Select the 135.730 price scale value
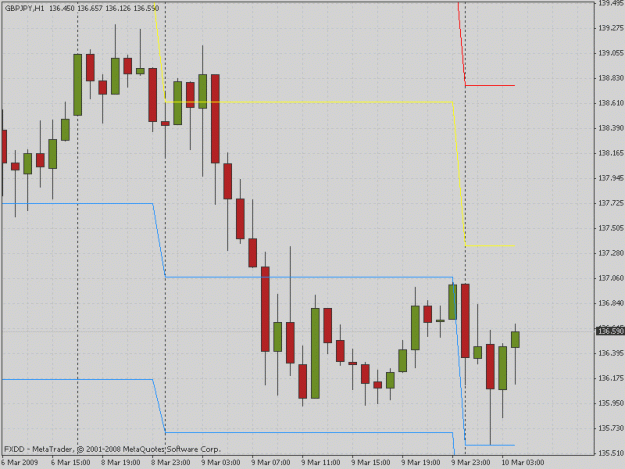The image size is (625, 469). click(611, 428)
